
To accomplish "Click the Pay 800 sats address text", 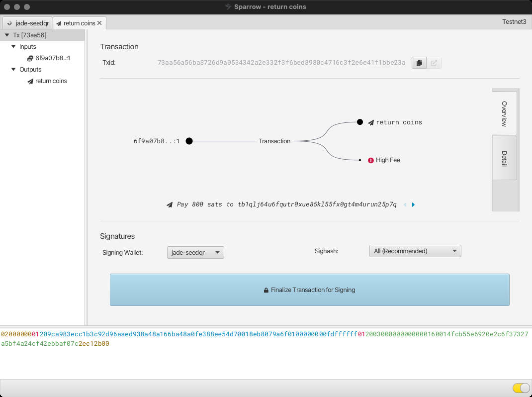I will [287, 204].
